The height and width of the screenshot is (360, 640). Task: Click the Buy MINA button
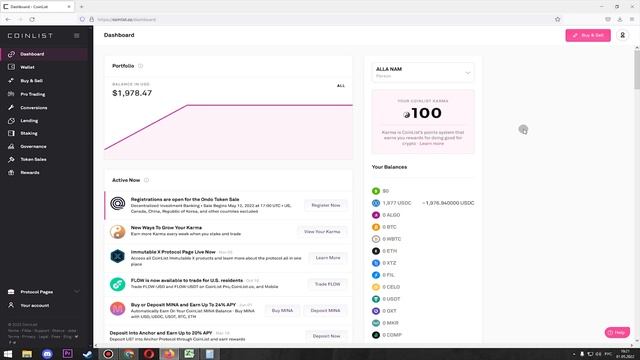point(282,311)
